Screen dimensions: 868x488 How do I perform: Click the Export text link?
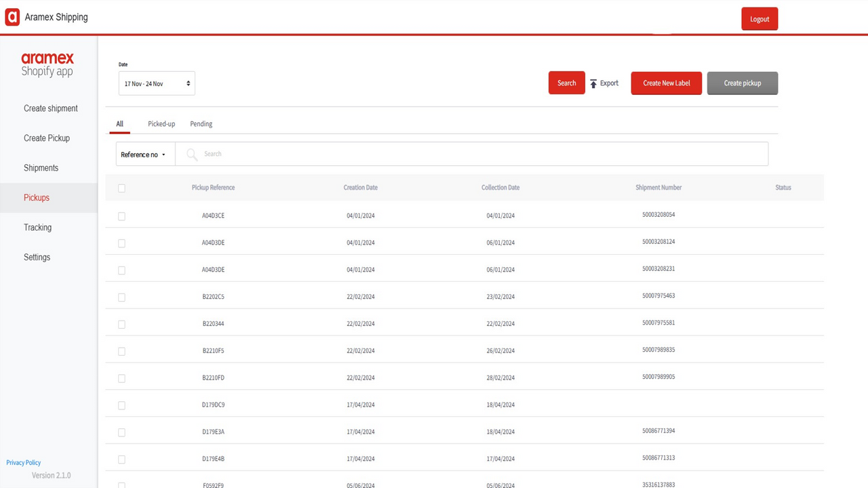pos(609,83)
